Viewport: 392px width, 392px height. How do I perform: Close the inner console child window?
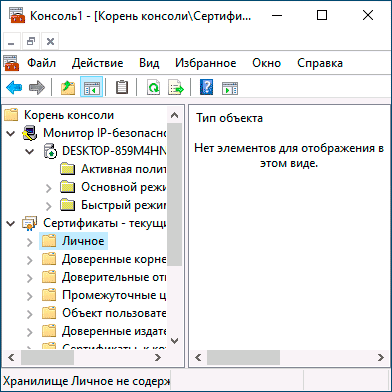pyautogui.click(x=50, y=41)
